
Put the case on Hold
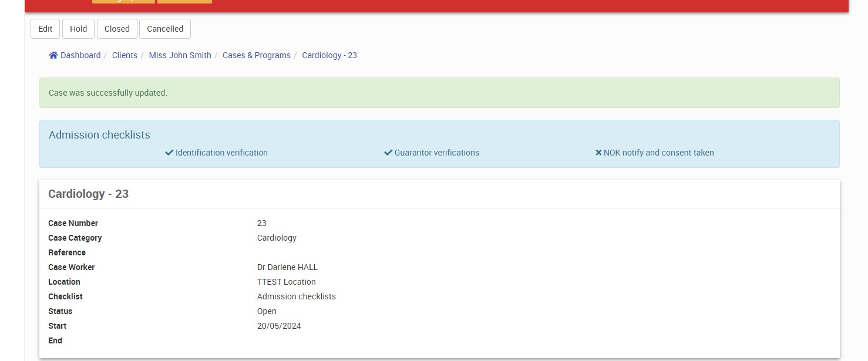(x=78, y=29)
